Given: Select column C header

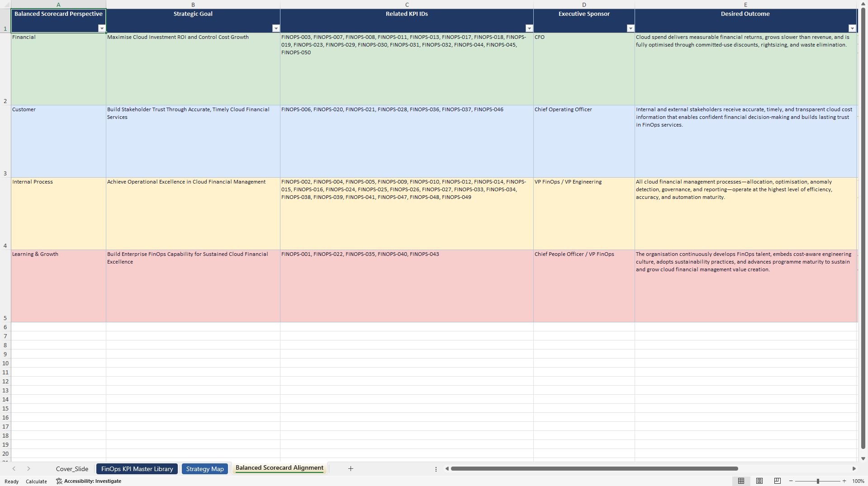Looking at the screenshot, I should point(407,5).
